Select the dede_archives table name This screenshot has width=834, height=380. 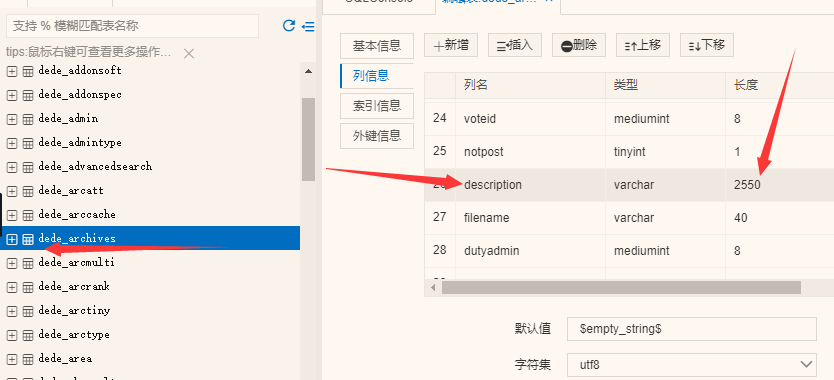point(77,238)
